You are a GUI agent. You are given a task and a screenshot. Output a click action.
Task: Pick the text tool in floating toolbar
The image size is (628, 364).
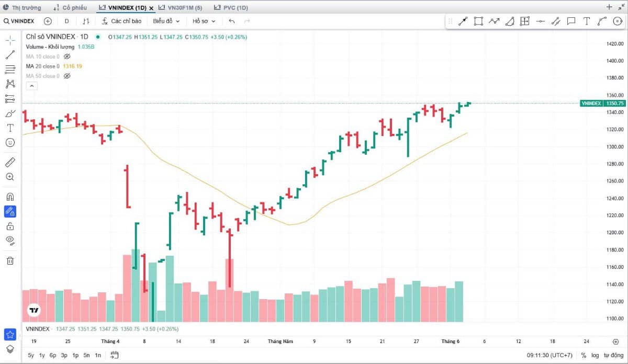(587, 21)
